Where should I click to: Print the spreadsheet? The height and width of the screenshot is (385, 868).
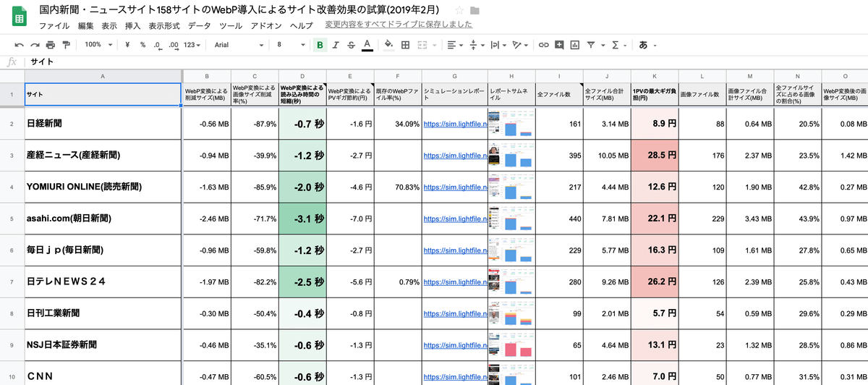[50, 45]
